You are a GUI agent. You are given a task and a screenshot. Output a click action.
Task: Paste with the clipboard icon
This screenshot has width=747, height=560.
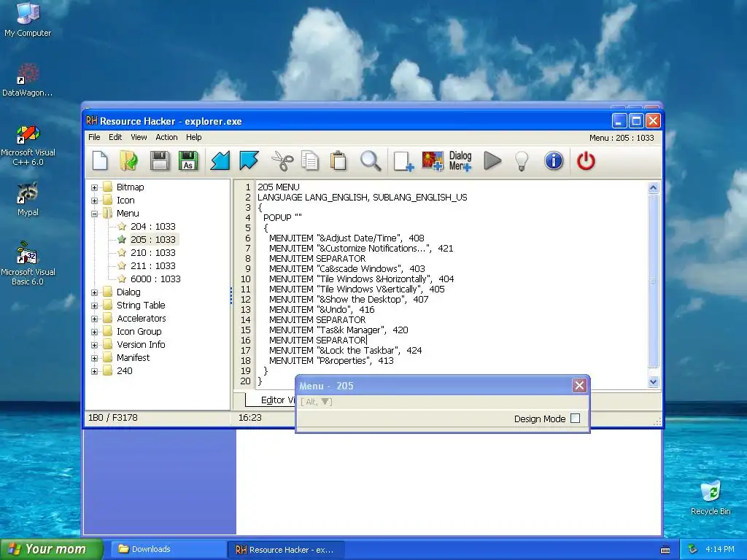coord(338,160)
